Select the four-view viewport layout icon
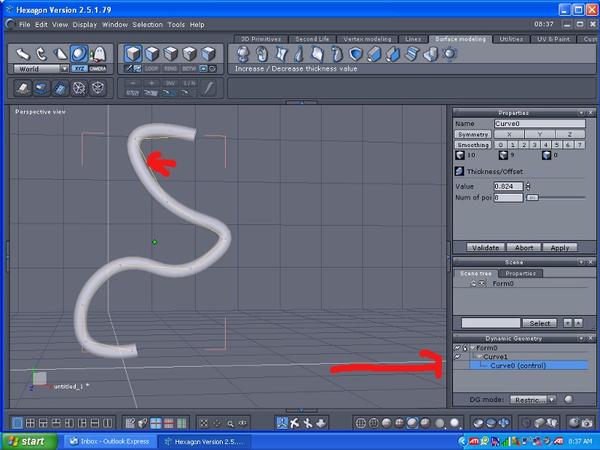This screenshot has width=600, height=450. click(x=30, y=423)
